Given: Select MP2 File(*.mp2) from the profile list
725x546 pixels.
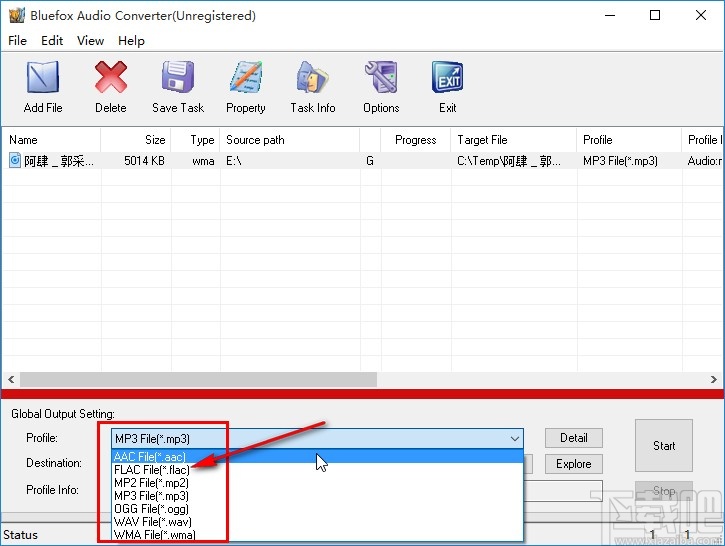Looking at the screenshot, I should (x=317, y=483).
